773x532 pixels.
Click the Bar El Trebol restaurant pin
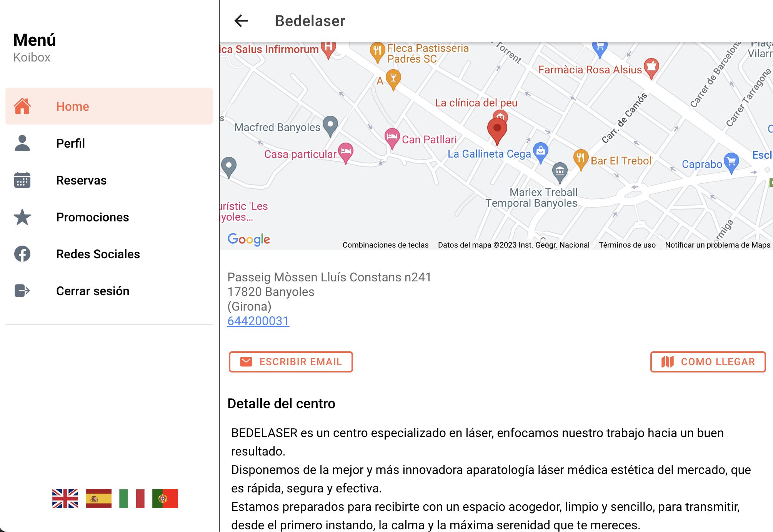coord(581,160)
